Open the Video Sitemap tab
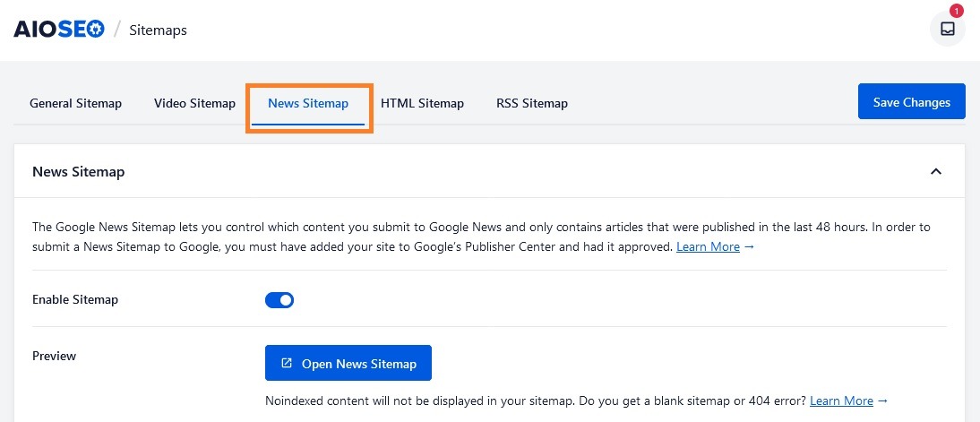 [x=194, y=103]
